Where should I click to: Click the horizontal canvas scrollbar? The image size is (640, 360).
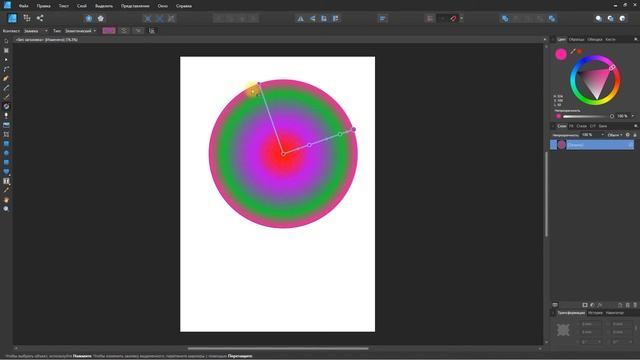point(278,349)
